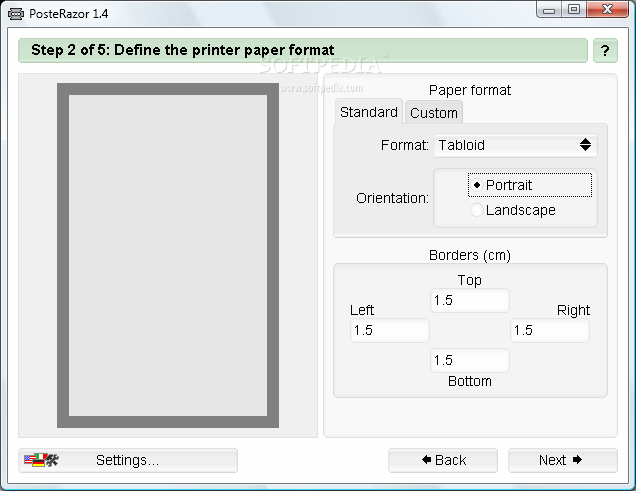Open the Format dropdown showing Tabloid
This screenshot has height=491, width=636.
coord(515,145)
